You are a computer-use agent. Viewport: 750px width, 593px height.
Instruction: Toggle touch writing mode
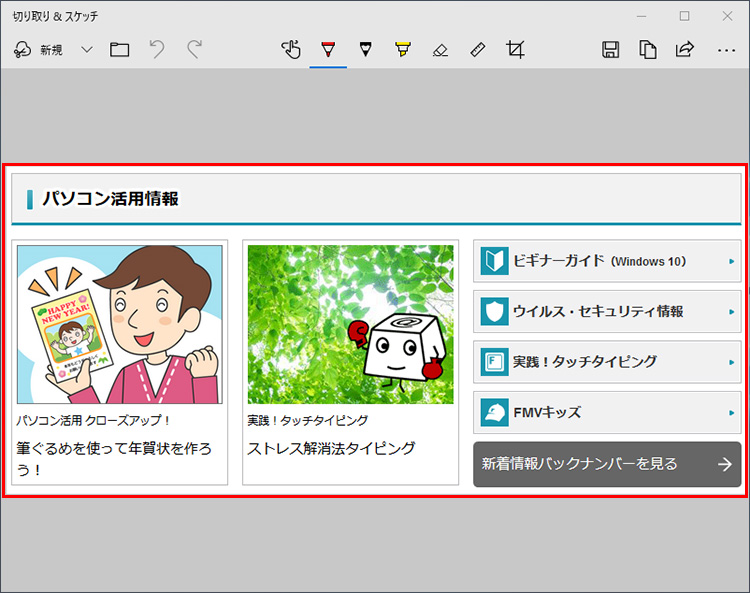pos(291,49)
